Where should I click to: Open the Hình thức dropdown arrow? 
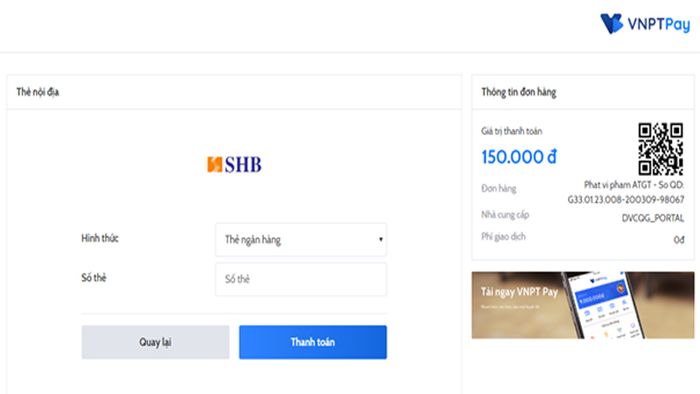click(381, 239)
